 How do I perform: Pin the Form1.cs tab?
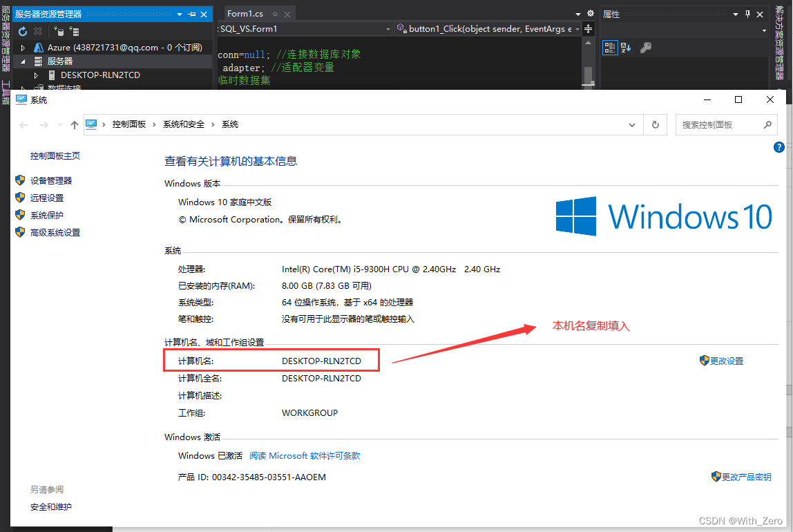tap(275, 14)
